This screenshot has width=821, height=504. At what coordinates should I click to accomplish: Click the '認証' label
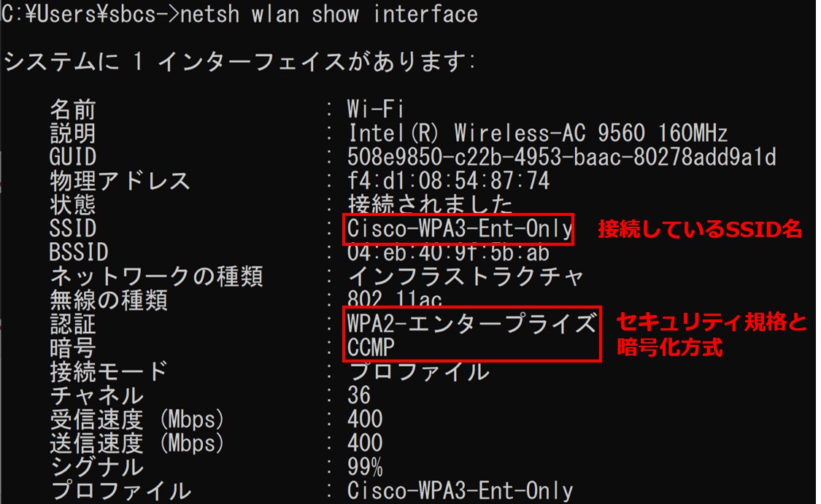click(x=73, y=324)
